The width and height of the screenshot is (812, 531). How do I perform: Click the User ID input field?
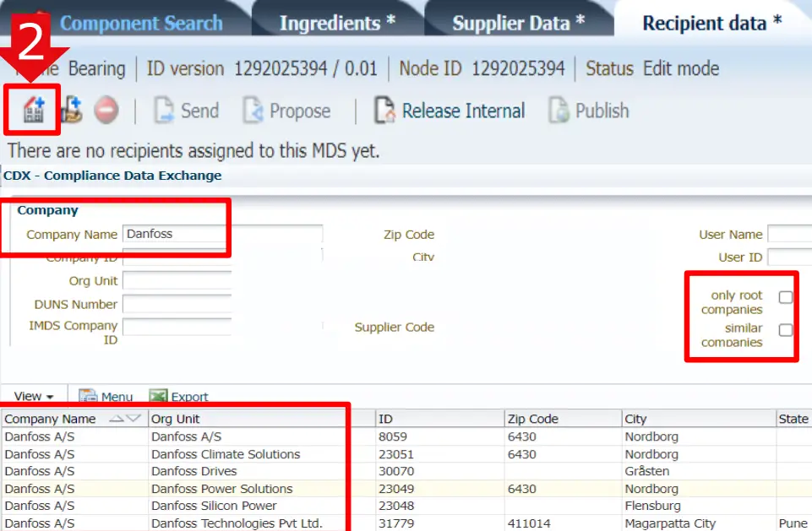(x=790, y=257)
